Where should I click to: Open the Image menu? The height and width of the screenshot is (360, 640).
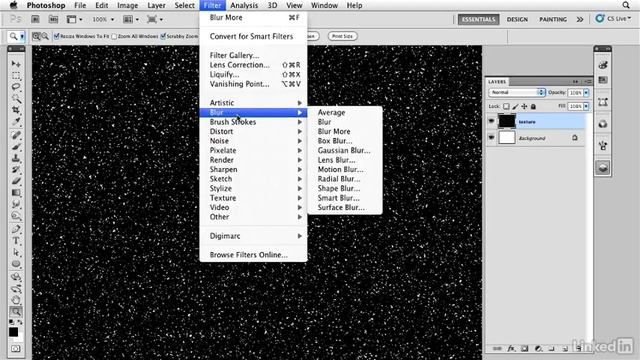pyautogui.click(x=127, y=5)
